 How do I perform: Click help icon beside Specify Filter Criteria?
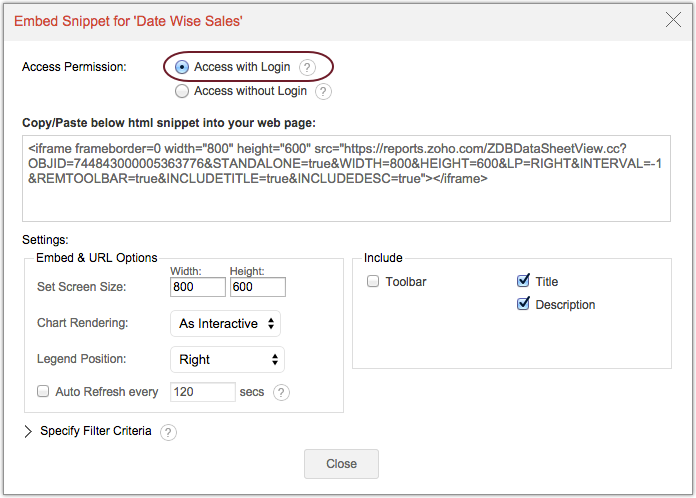click(168, 432)
